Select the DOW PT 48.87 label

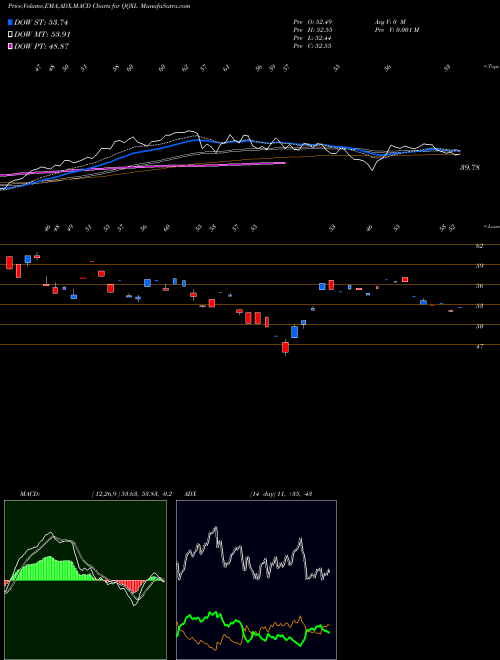click(41, 46)
